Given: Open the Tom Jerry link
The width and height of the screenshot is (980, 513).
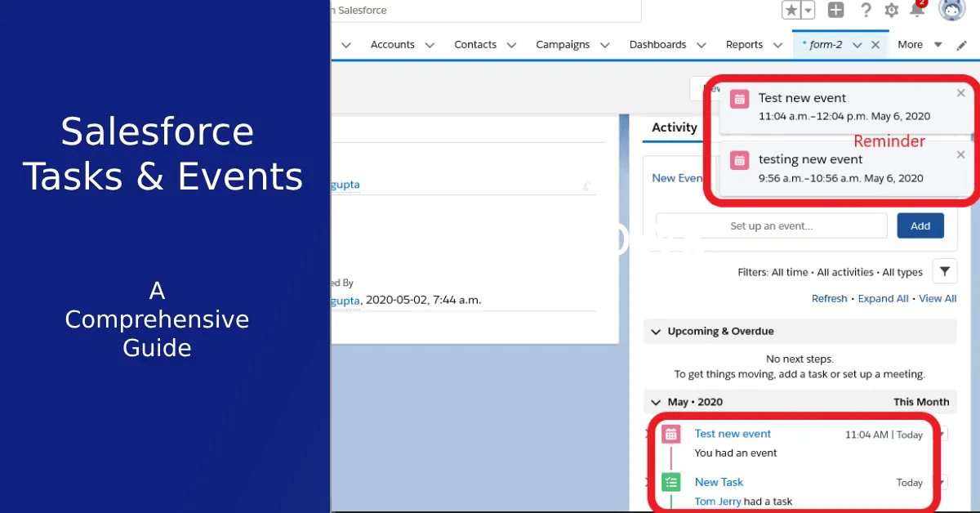Looking at the screenshot, I should point(717,502).
